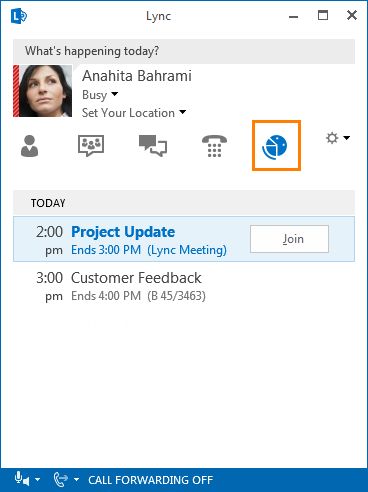Open the Contacts view icon

[29, 146]
